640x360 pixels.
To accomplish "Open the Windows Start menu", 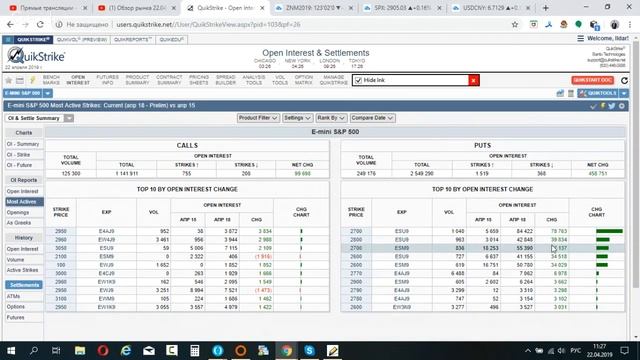I will pyautogui.click(x=11, y=351).
